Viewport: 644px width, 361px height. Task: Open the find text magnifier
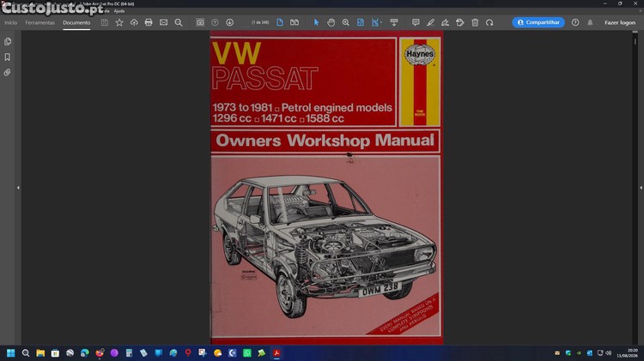click(179, 22)
